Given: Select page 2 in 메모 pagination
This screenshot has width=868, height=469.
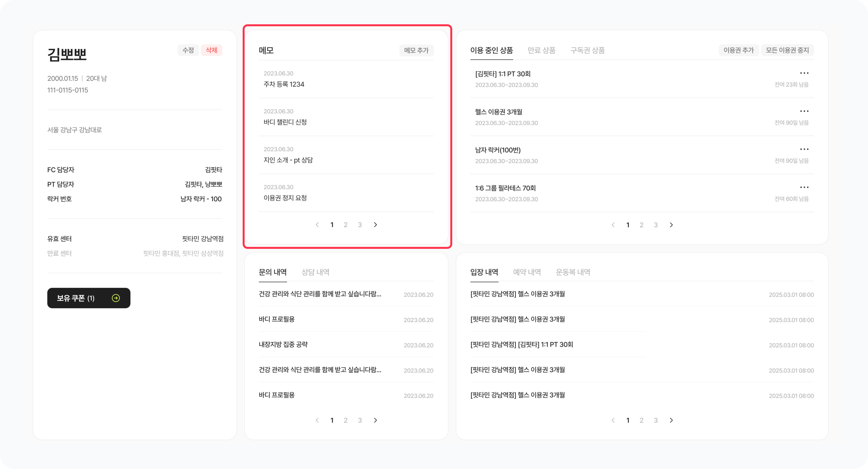Looking at the screenshot, I should pyautogui.click(x=345, y=225).
